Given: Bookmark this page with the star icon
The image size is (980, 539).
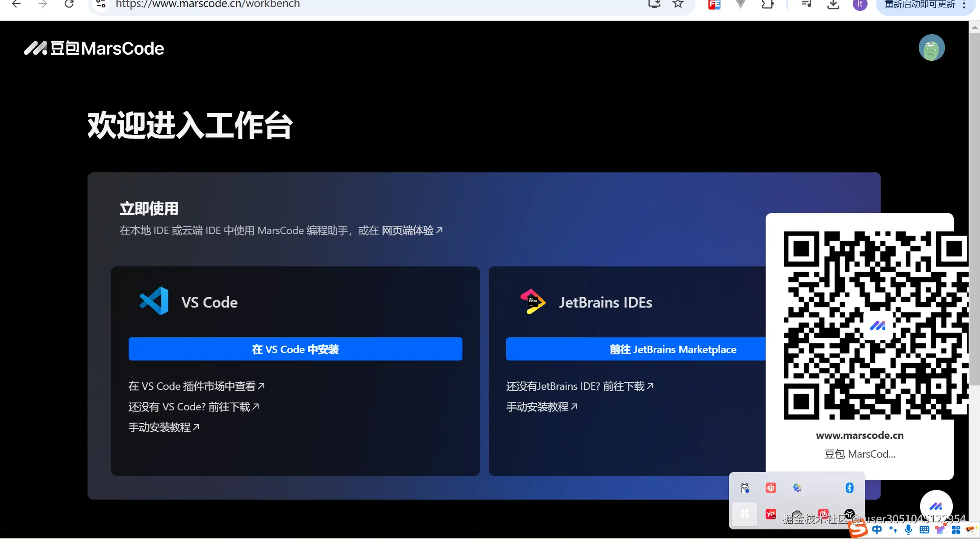Looking at the screenshot, I should (678, 4).
